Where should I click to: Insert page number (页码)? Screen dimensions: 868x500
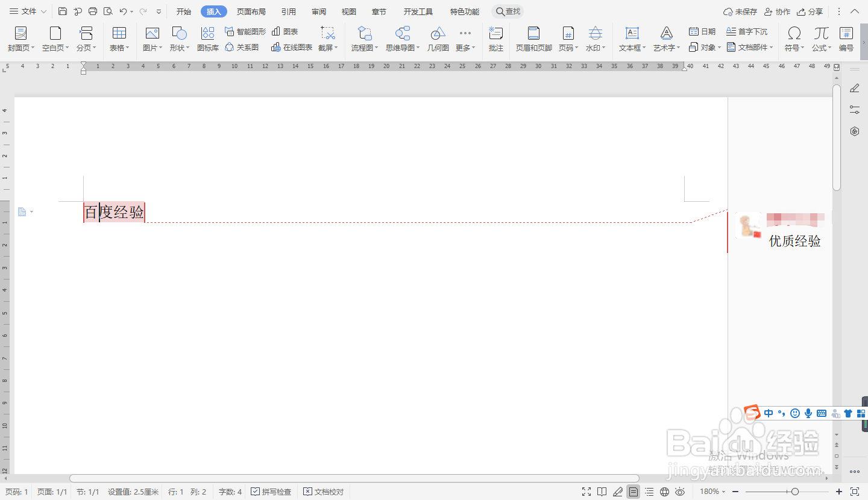(x=568, y=39)
